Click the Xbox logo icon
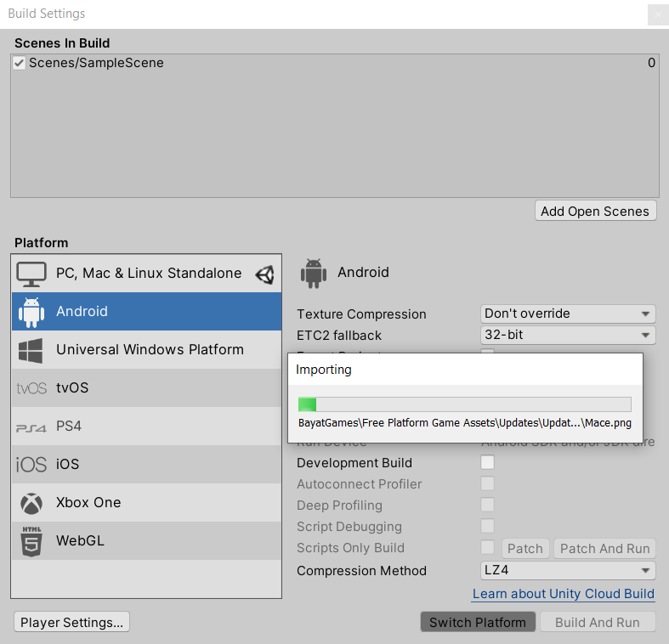669x644 pixels. (31, 503)
